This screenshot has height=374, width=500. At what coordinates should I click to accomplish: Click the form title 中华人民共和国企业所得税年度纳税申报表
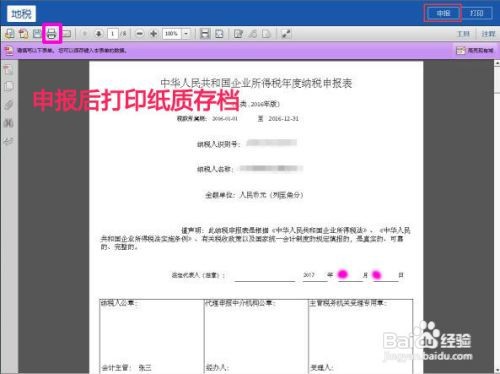tap(256, 83)
